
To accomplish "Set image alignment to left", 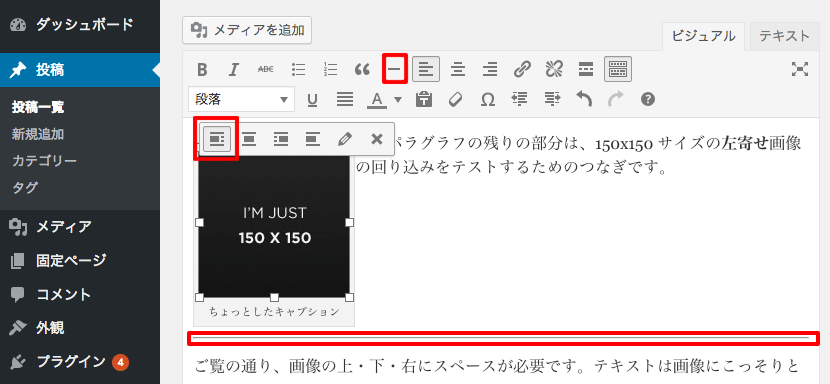I will [x=217, y=139].
